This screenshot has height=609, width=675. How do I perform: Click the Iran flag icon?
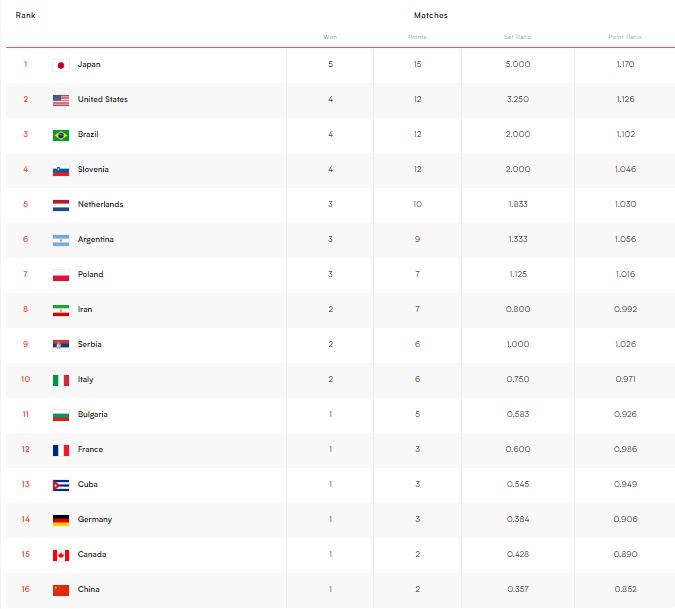pos(60,310)
